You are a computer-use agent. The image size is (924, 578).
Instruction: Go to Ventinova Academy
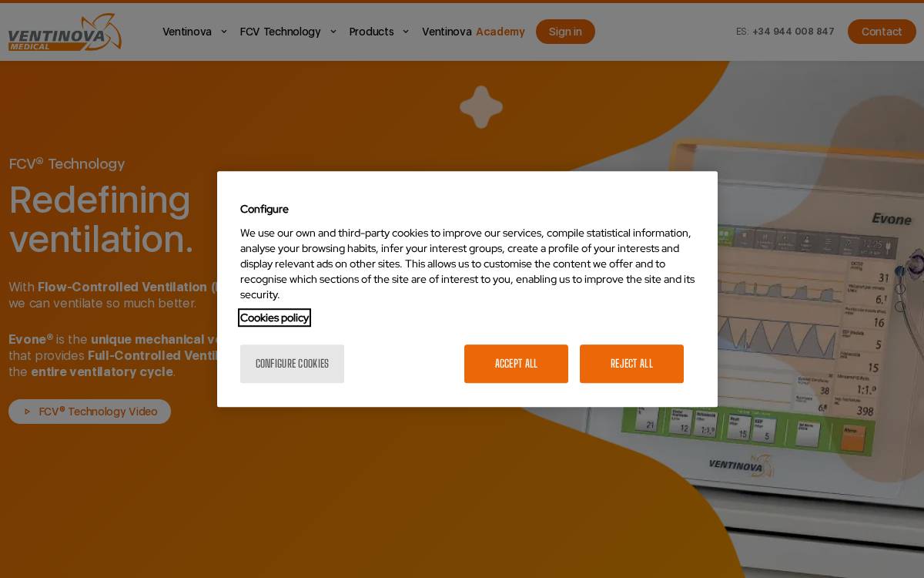474,32
